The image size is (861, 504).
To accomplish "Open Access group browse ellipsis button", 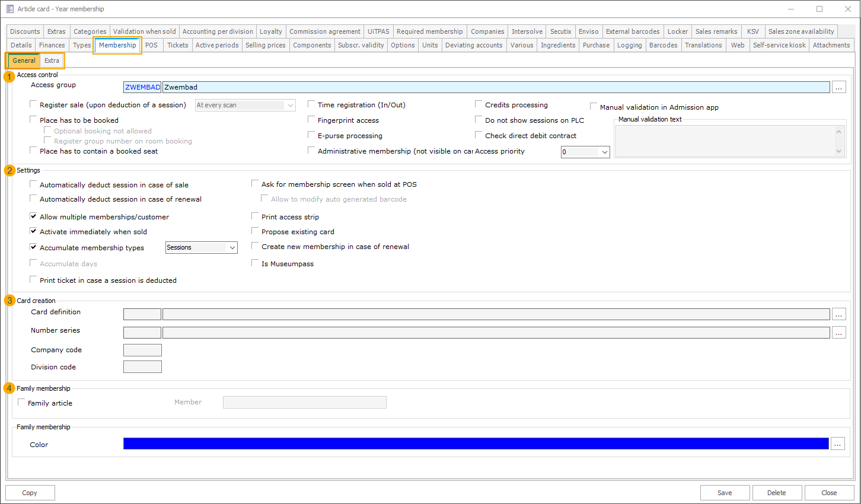I will 838,87.
